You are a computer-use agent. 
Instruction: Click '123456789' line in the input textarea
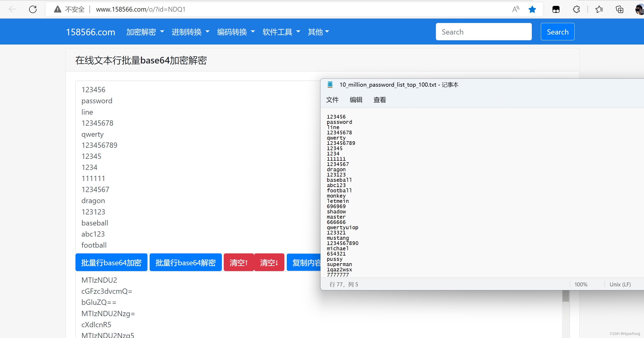click(99, 145)
